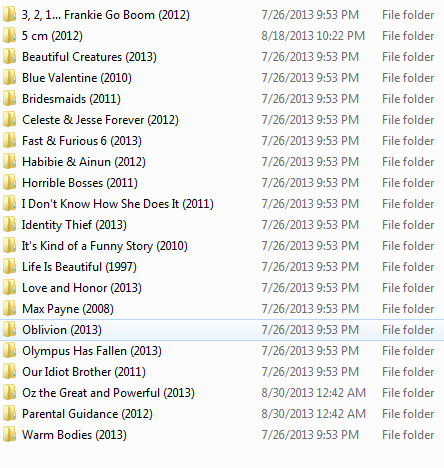Select Horrible Bosses (2011) in the list
The height and width of the screenshot is (468, 444).
pos(80,183)
